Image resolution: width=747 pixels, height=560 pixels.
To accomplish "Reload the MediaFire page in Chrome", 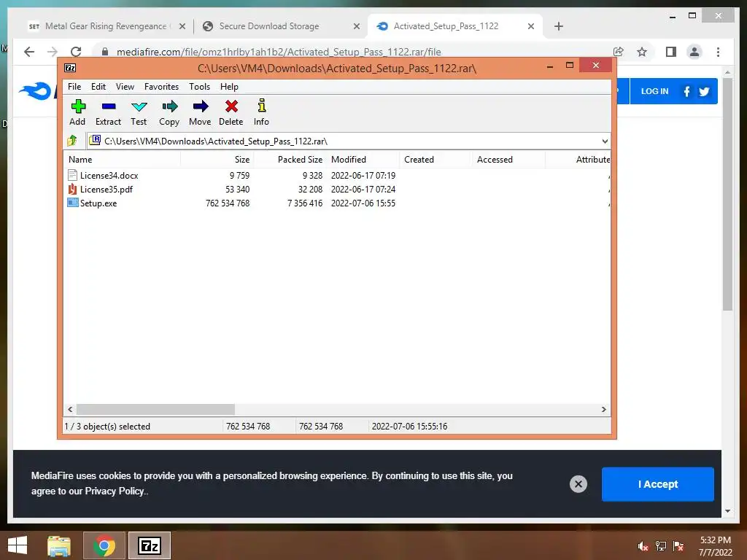I will pyautogui.click(x=76, y=52).
